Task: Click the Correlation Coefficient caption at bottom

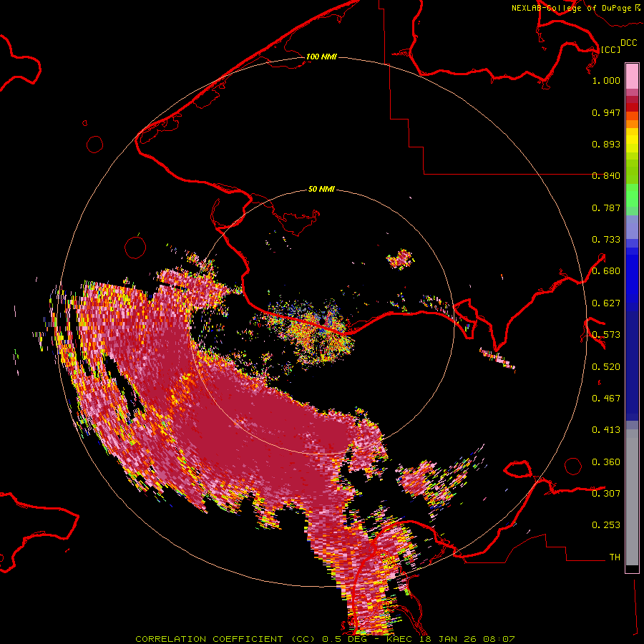Action: 325,639
